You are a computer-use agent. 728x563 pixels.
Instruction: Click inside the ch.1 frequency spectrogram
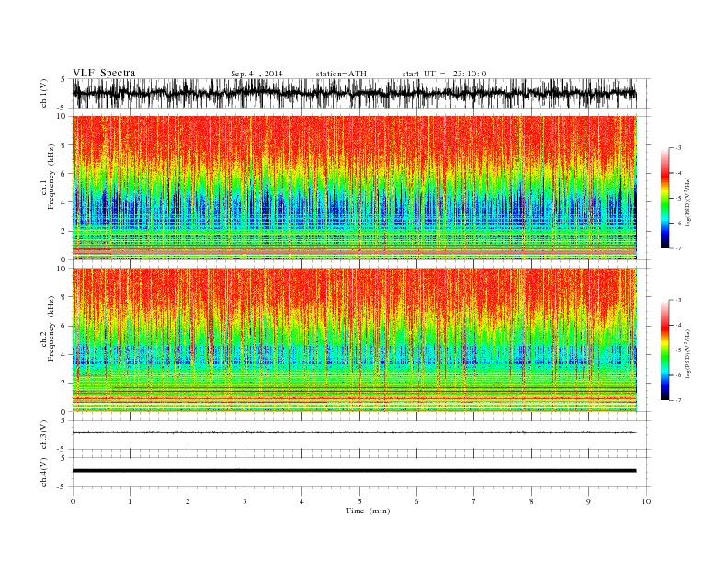[355, 188]
